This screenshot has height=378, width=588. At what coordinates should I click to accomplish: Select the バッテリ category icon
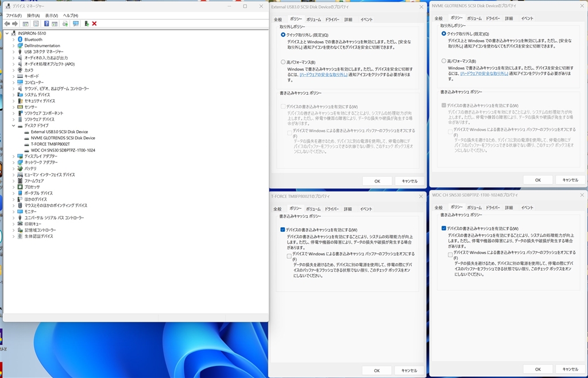pyautogui.click(x=20, y=168)
